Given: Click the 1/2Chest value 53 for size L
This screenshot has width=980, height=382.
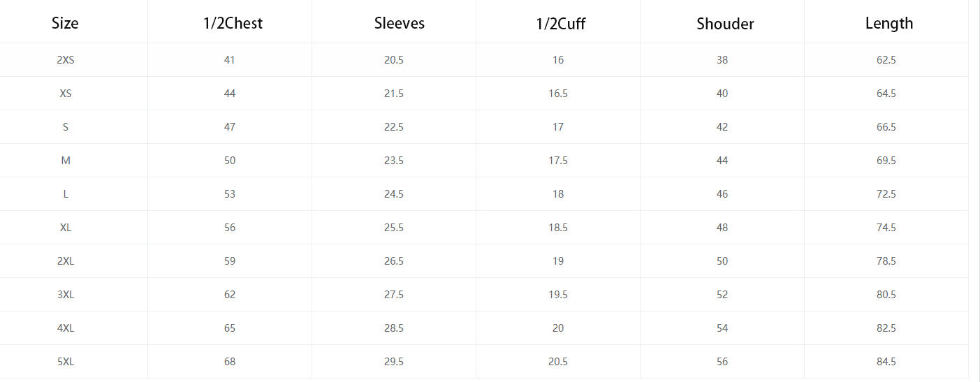Looking at the screenshot, I should 230,194.
